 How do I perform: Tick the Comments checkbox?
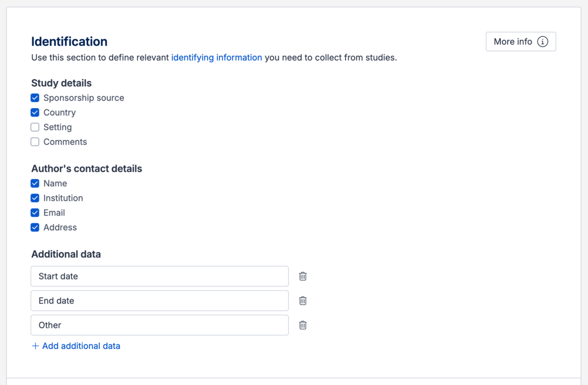pyautogui.click(x=35, y=142)
